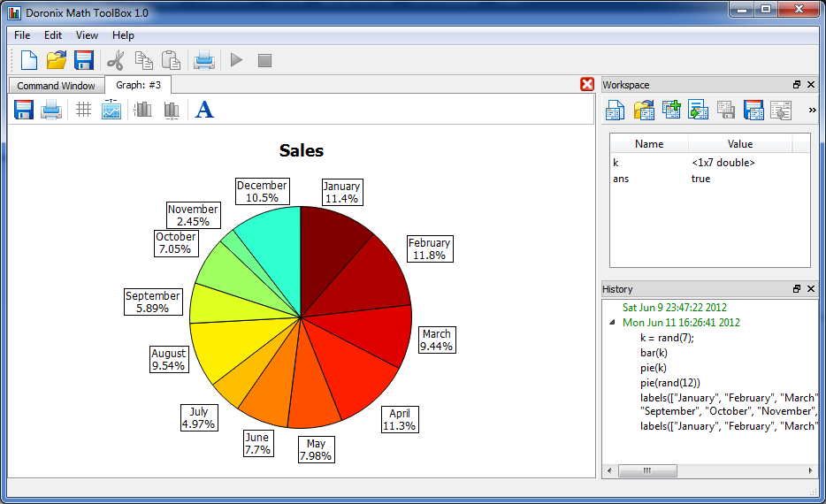The width and height of the screenshot is (826, 504).
Task: Select Mon Jun 11 16:26:41 2012 entry
Action: [x=681, y=323]
